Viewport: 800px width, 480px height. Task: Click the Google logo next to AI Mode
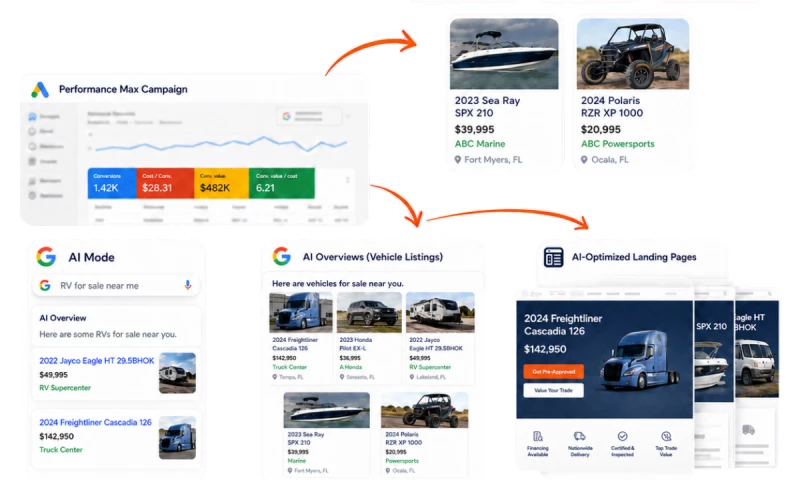click(46, 257)
